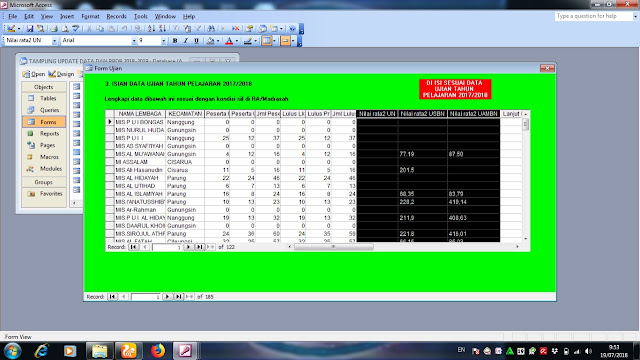
Task: Click the Apply Filter funnel icon
Action: click(x=198, y=29)
